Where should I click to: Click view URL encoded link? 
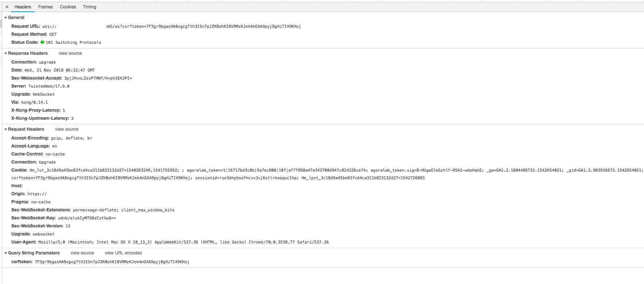123,253
